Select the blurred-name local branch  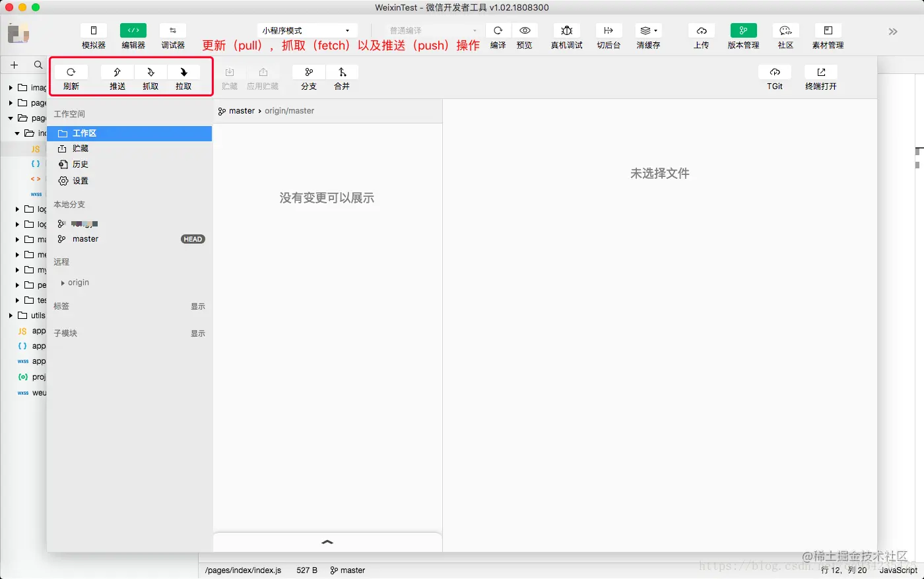[129, 224]
